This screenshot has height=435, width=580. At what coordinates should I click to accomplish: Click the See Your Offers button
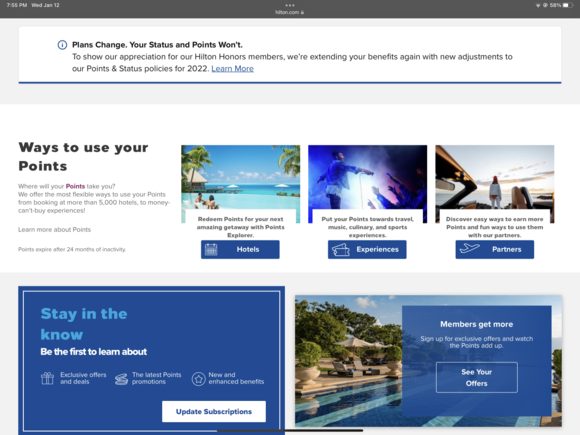tap(476, 377)
